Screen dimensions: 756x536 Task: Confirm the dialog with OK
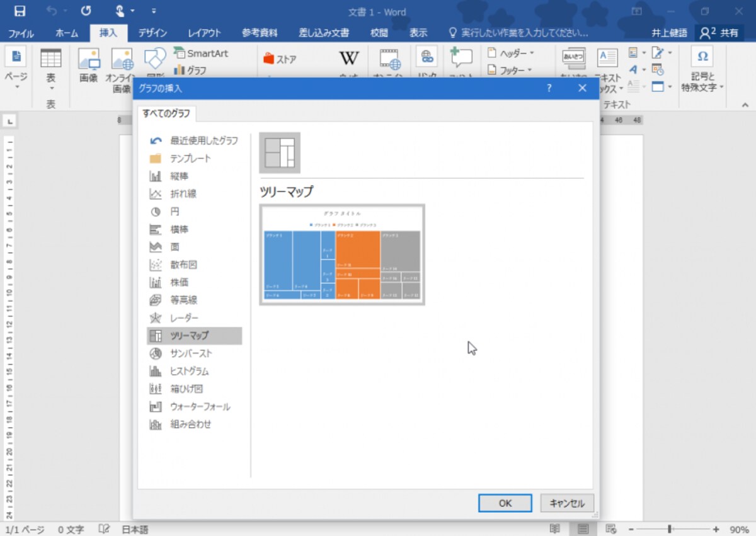pos(505,503)
